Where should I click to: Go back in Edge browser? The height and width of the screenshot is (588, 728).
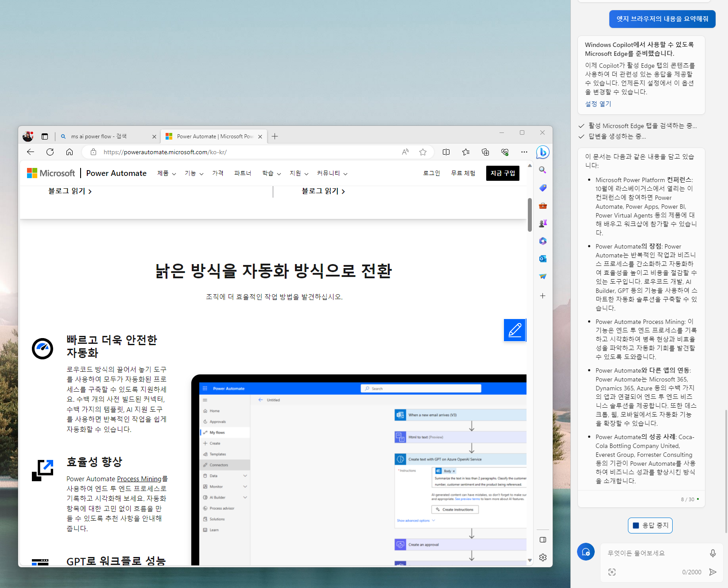pyautogui.click(x=31, y=152)
